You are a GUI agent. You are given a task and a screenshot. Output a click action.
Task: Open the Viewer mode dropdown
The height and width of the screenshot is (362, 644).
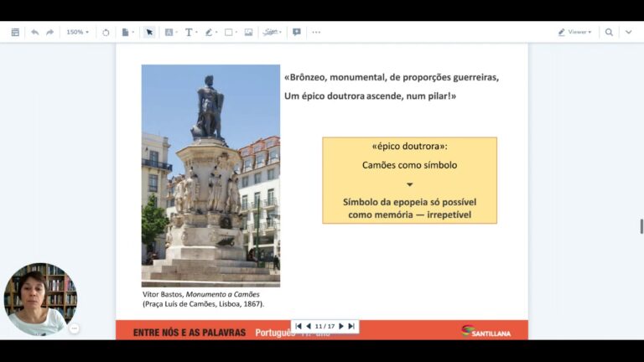tap(574, 32)
